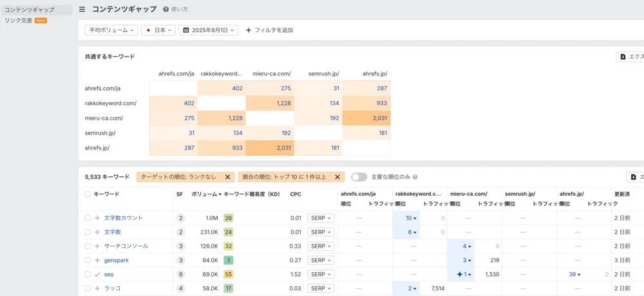
Task: Click the calendar icon in the date filter
Action: 185,30
